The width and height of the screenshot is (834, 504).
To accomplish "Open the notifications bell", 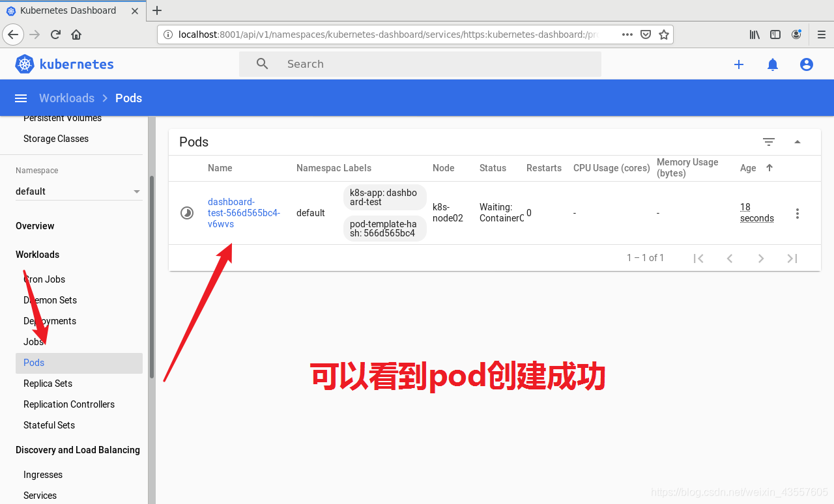I will pos(773,64).
